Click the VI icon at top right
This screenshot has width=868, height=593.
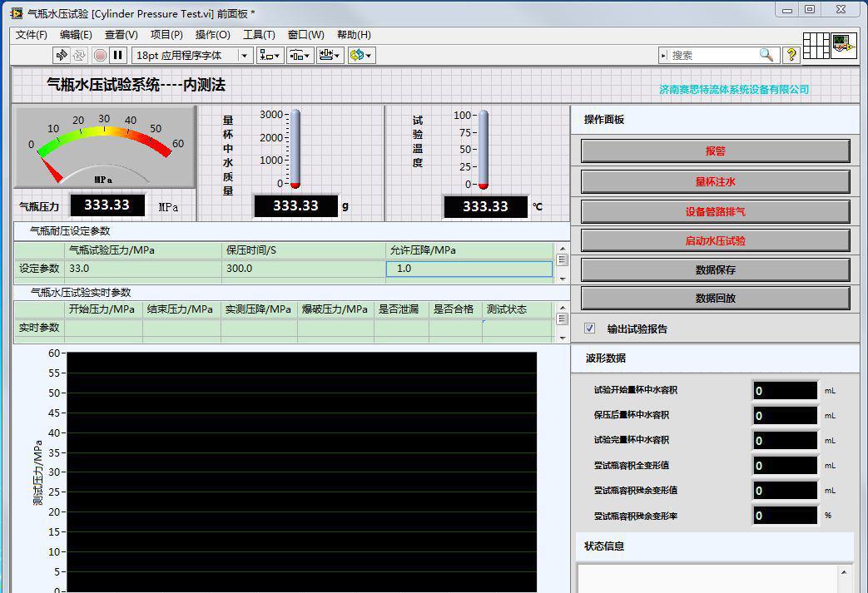[844, 46]
